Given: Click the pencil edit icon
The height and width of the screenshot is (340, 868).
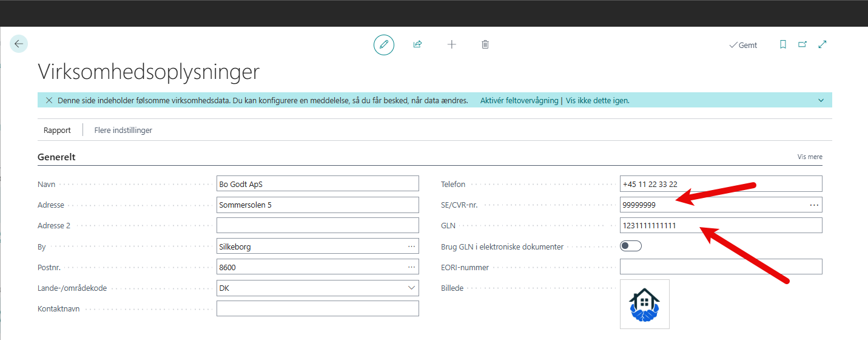Looking at the screenshot, I should point(383,45).
